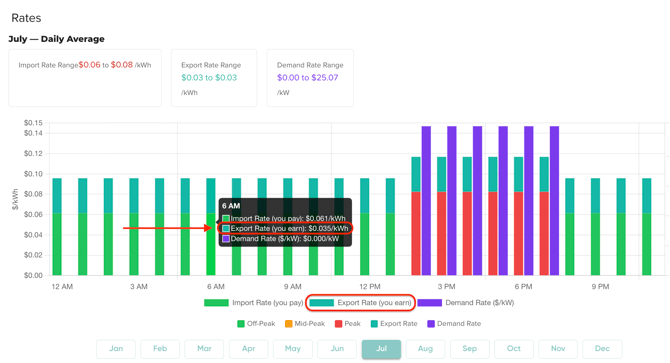Select the Dec month button
670x363 pixels.
(x=602, y=348)
